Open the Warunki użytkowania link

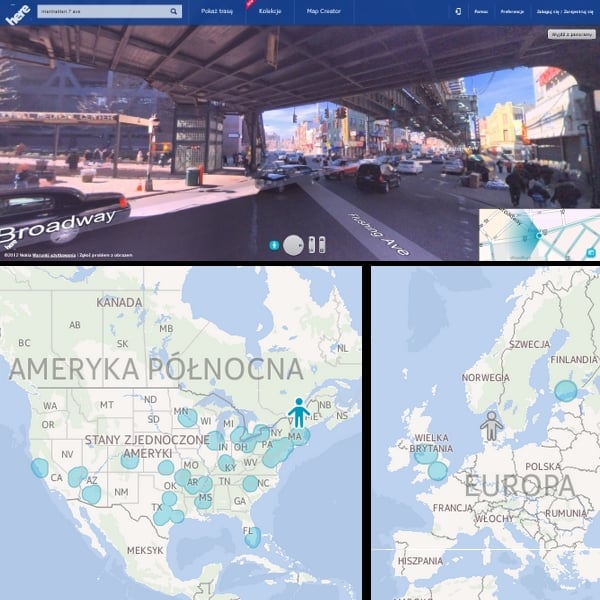pyautogui.click(x=54, y=255)
